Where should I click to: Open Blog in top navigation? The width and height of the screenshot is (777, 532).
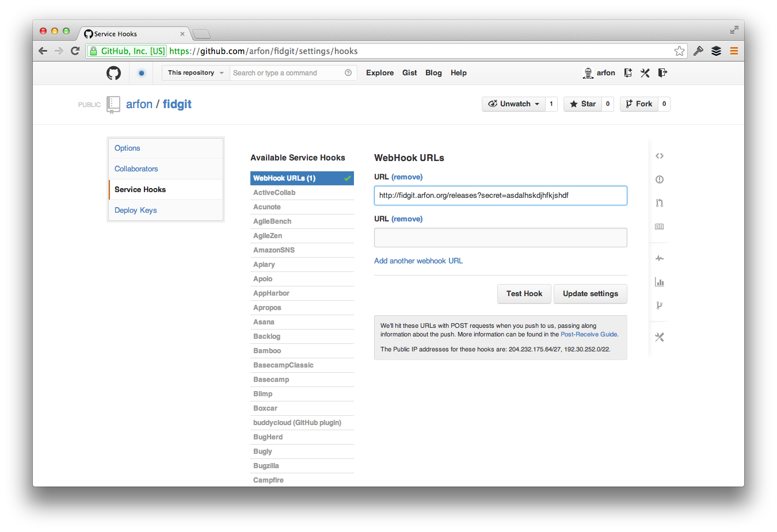pyautogui.click(x=433, y=73)
